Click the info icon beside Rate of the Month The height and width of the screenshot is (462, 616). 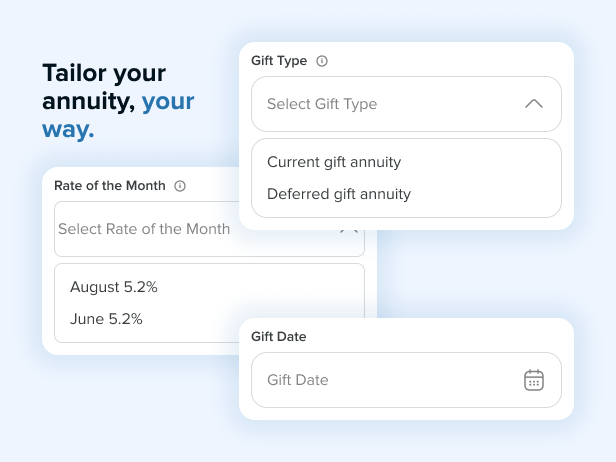[x=180, y=186]
